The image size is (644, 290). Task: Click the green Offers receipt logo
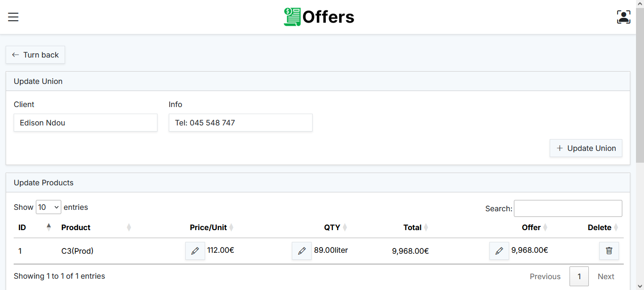(292, 17)
